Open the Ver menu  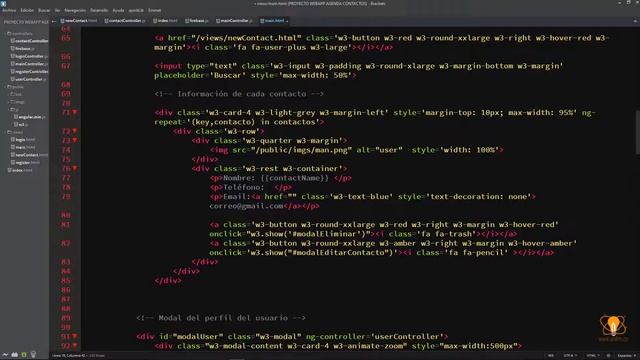click(57, 10)
